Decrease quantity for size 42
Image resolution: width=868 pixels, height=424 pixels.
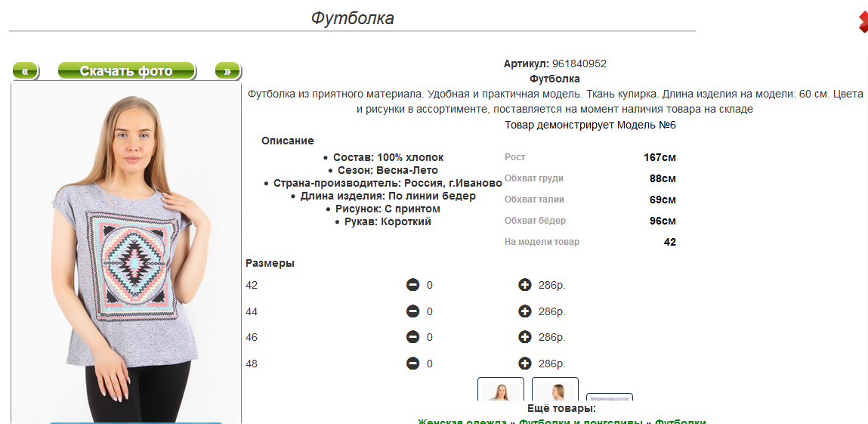pos(412,285)
